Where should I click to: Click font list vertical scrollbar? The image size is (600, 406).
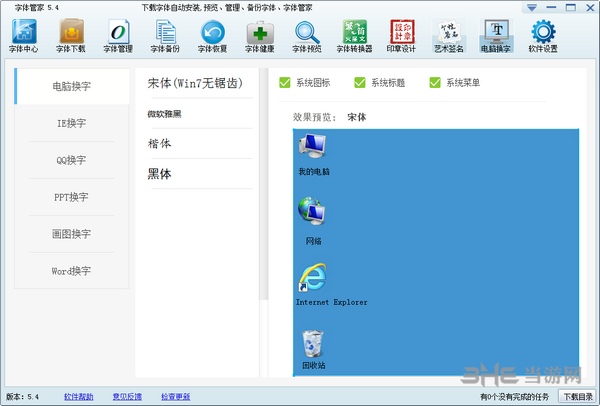point(264,184)
